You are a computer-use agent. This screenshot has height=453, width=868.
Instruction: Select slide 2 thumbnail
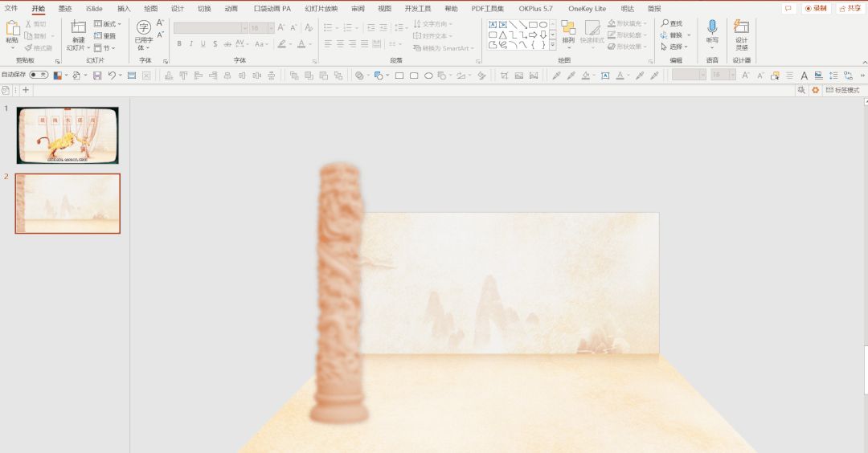pos(68,203)
